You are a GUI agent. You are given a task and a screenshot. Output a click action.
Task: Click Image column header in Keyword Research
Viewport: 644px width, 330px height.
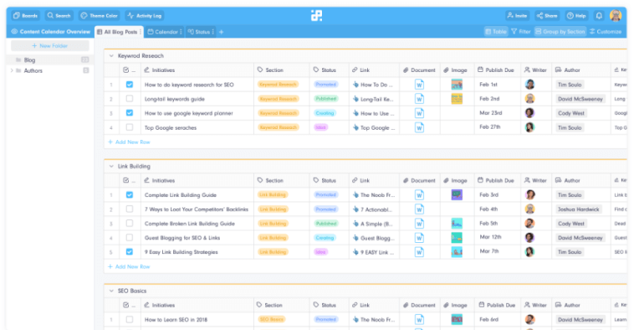pyautogui.click(x=457, y=70)
